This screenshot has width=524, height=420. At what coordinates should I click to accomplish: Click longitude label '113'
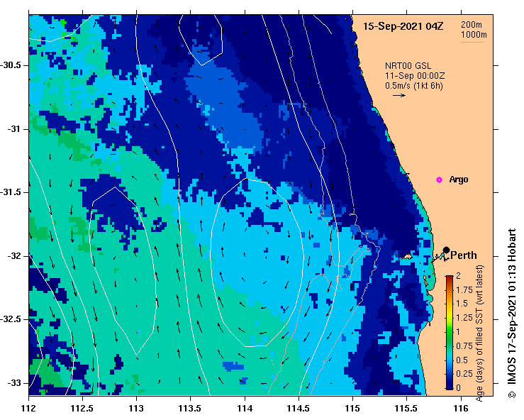(136, 409)
